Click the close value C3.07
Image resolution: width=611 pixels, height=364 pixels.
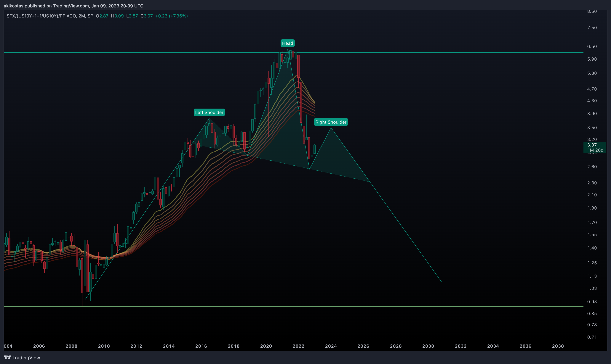click(x=147, y=16)
